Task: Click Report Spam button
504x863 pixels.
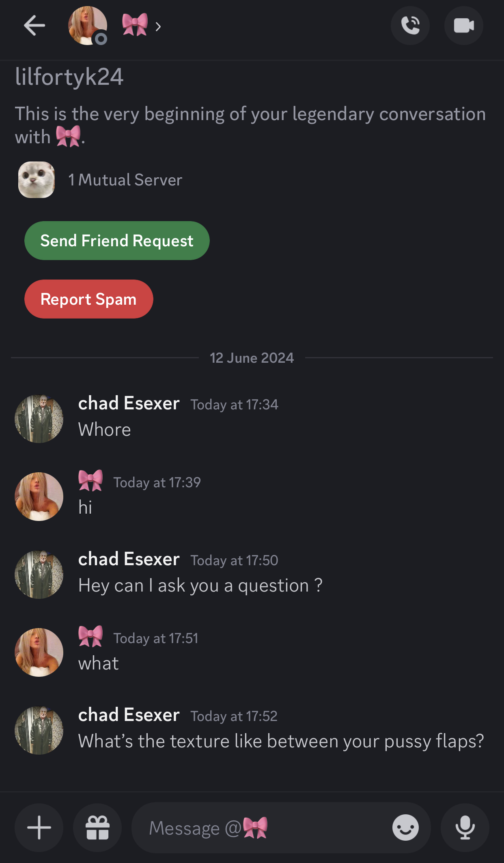Action: coord(89,299)
